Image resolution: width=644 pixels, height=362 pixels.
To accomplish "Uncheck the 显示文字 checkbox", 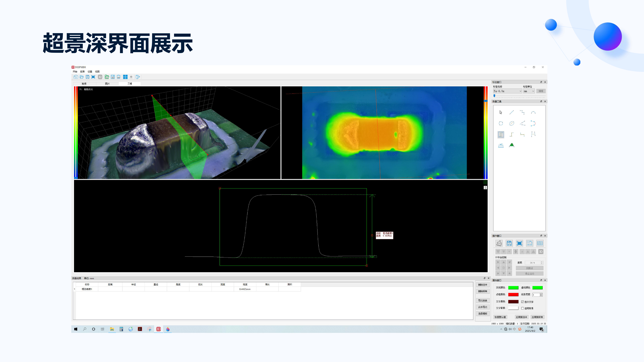I will click(522, 302).
